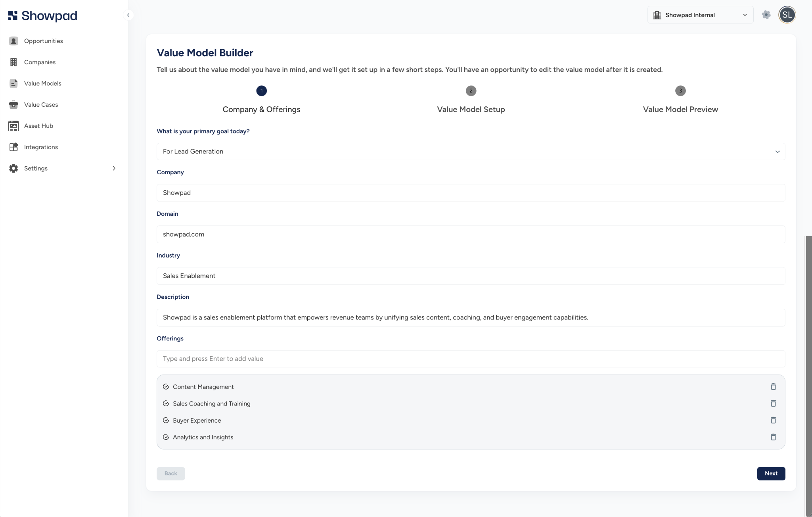The height and width of the screenshot is (517, 812).
Task: Edit the Industry field Sales Enablement
Action: (471, 276)
